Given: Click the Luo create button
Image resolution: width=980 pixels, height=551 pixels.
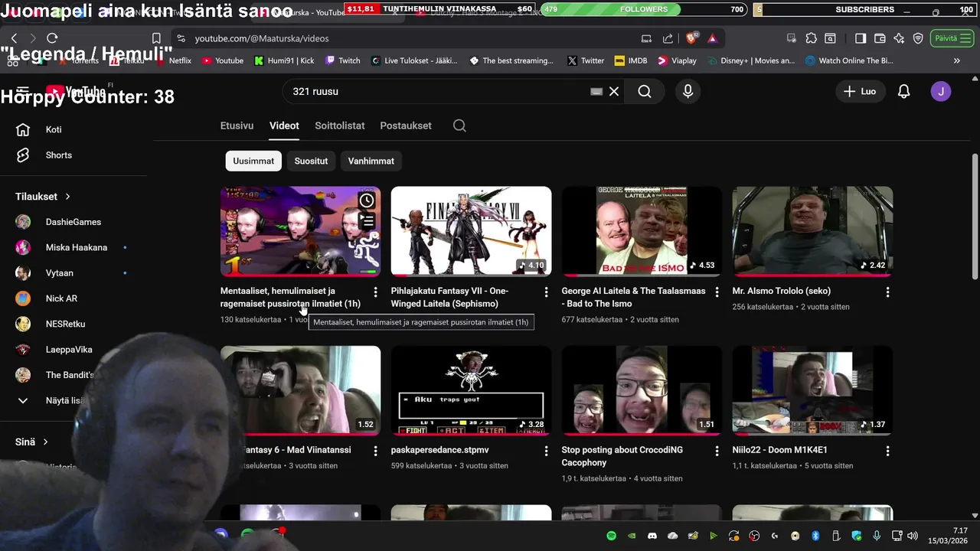Looking at the screenshot, I should [860, 91].
